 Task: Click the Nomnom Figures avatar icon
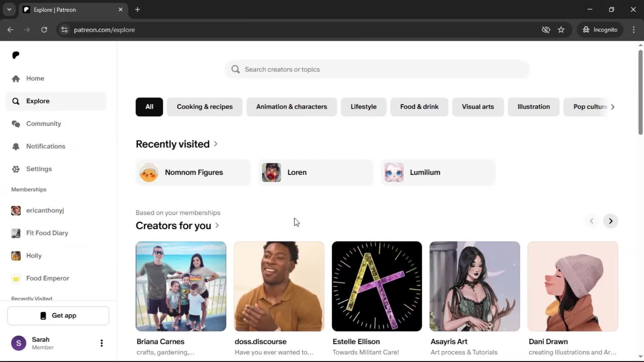(x=149, y=173)
